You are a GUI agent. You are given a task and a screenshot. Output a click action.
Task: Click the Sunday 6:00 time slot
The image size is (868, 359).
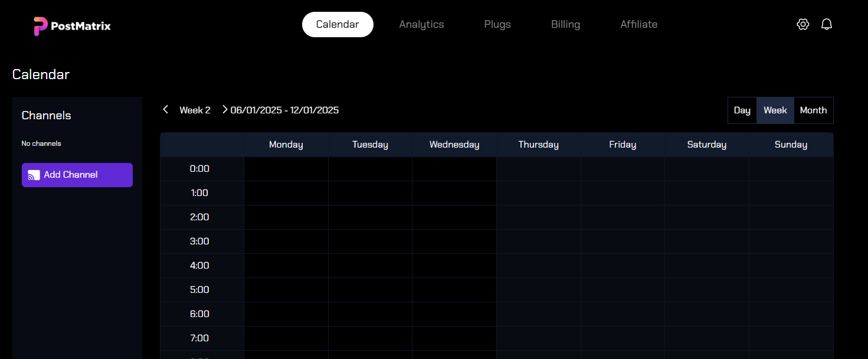(791, 314)
